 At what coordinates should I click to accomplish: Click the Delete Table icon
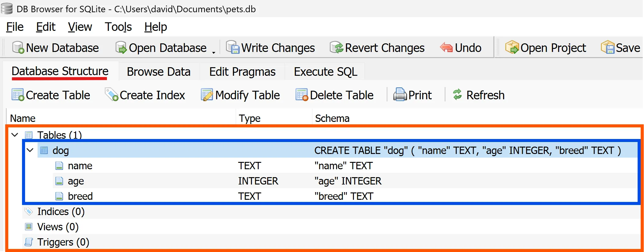pos(302,95)
